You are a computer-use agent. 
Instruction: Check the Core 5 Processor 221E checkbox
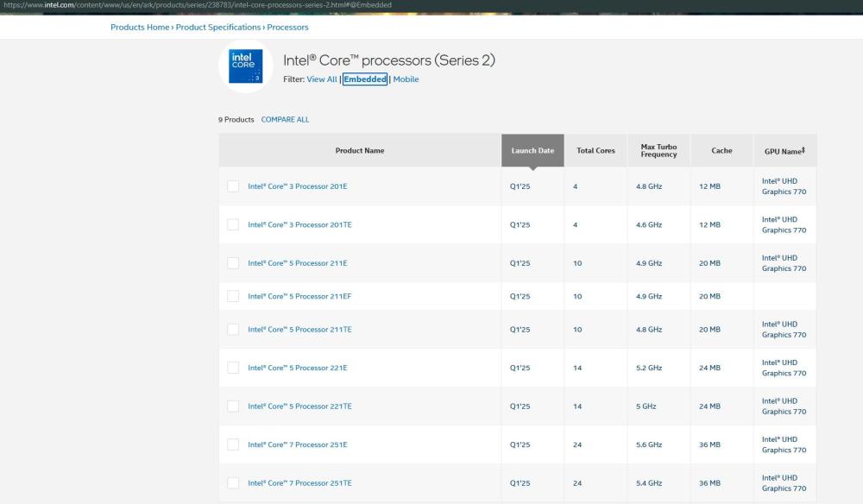233,368
